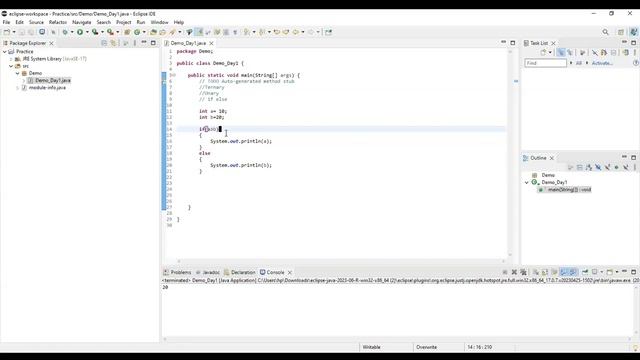The image size is (640, 360).
Task: Click the Pin Editor icon in toolbar
Action: (329, 32)
